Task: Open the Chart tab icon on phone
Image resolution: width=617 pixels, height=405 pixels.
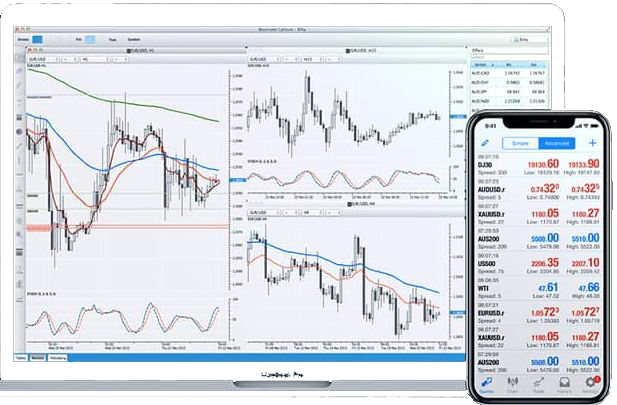Action: [512, 381]
